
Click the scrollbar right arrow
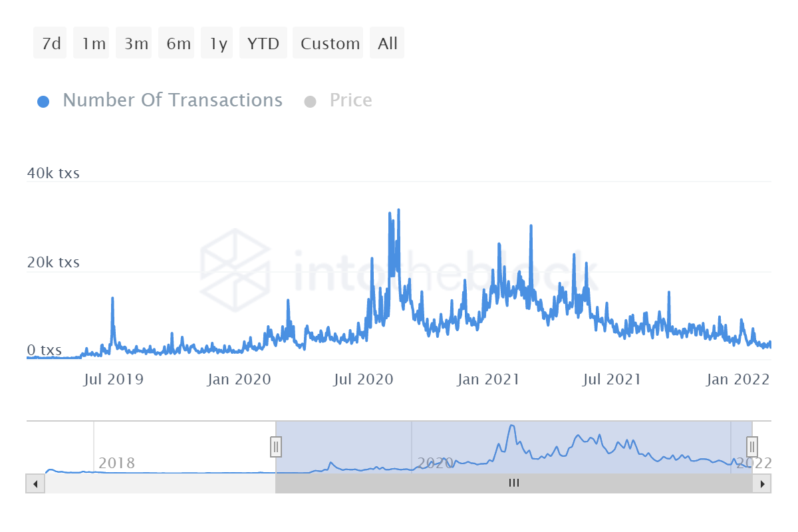pos(763,483)
